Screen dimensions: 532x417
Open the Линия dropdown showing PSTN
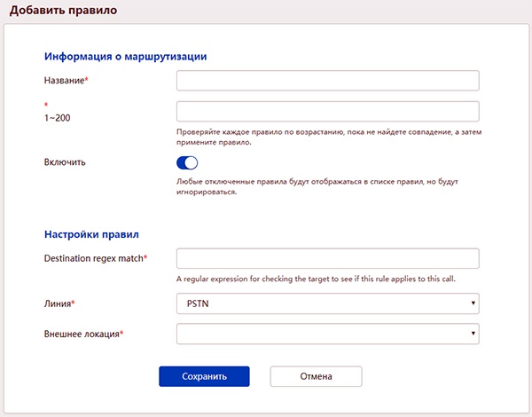[328, 304]
